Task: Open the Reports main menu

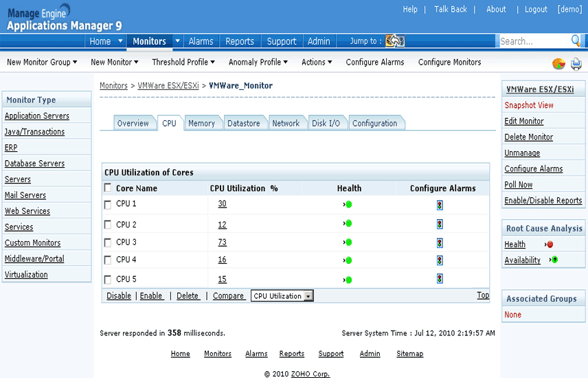Action: (x=240, y=41)
